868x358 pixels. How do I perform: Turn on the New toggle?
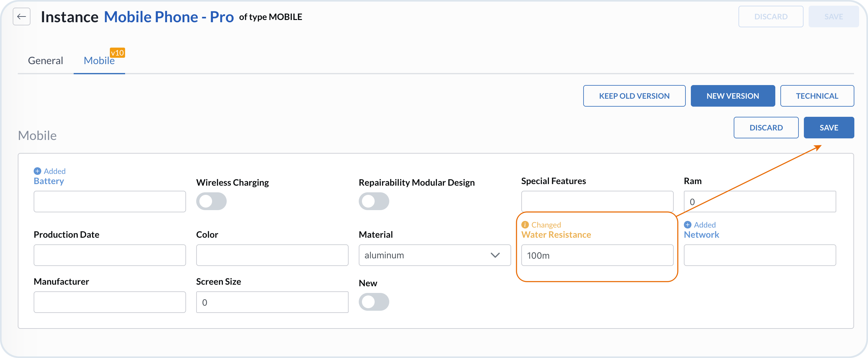tap(374, 302)
